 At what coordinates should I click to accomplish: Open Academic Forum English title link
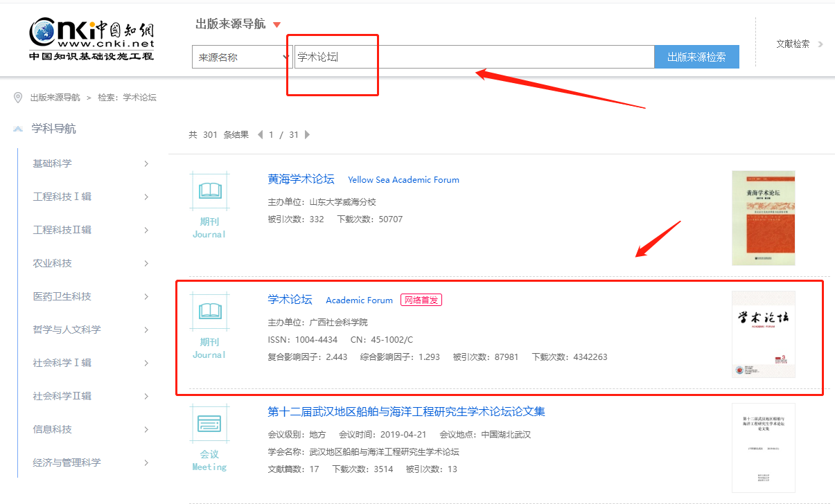359,300
